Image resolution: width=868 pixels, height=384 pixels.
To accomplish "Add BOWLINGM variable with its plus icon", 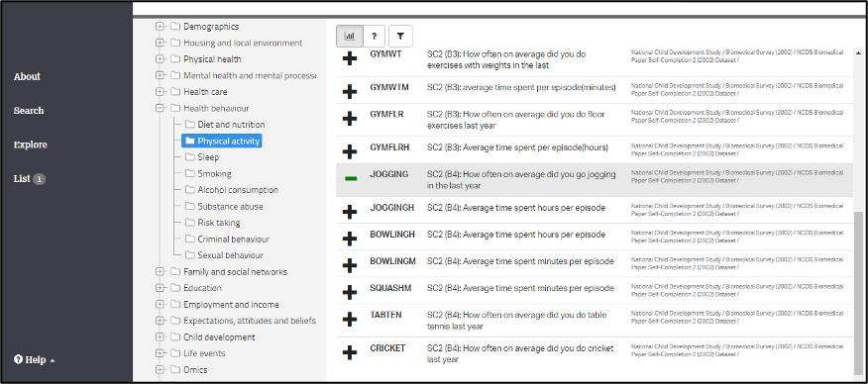I will click(x=350, y=266).
